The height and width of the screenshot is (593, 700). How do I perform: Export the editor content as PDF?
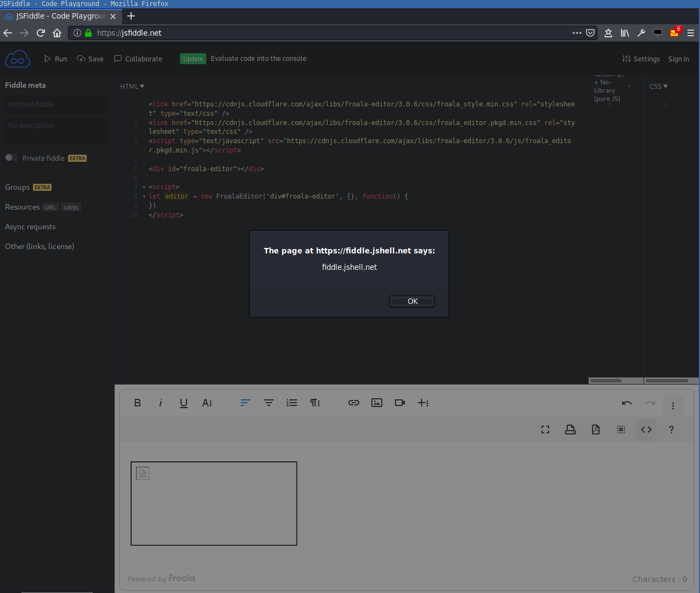pos(596,430)
